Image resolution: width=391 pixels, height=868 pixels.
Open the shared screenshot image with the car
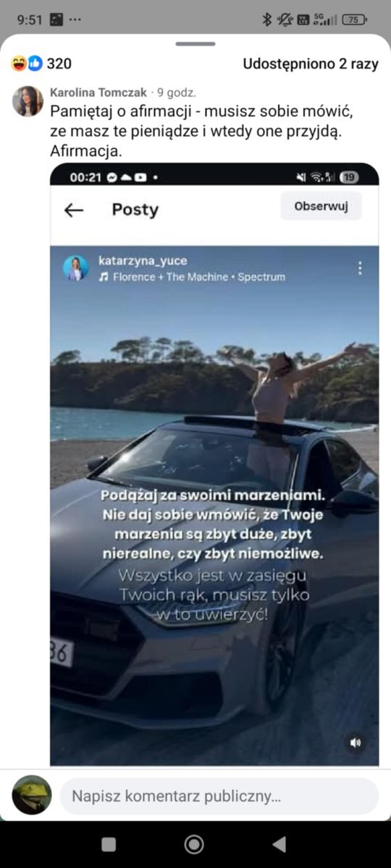point(214,464)
